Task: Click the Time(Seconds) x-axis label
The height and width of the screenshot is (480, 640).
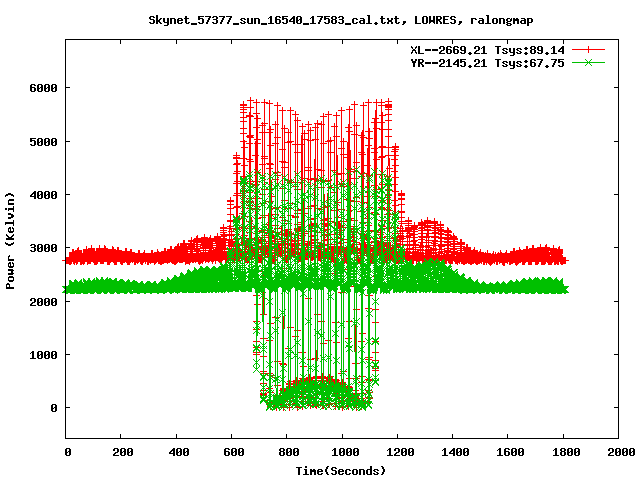Action: click(x=340, y=471)
